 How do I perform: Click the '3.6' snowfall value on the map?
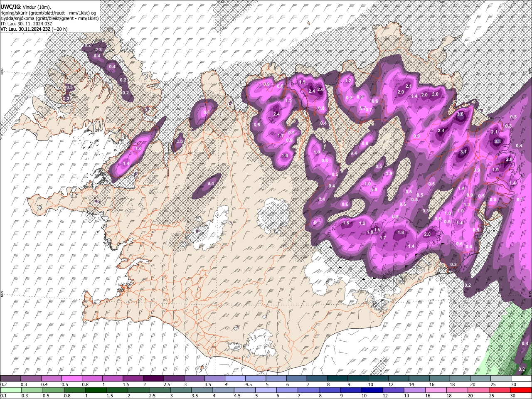tap(460, 114)
